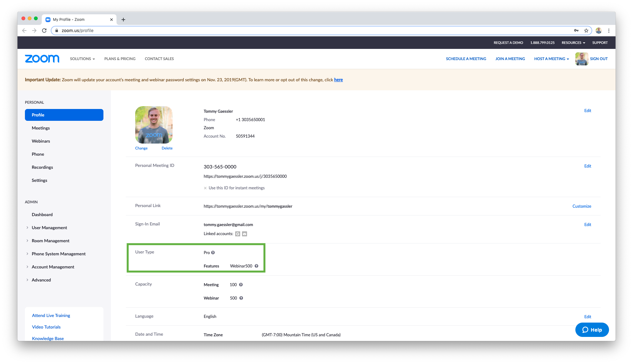Click the Webinar500 info icon
This screenshot has width=633, height=364.
pyautogui.click(x=256, y=266)
